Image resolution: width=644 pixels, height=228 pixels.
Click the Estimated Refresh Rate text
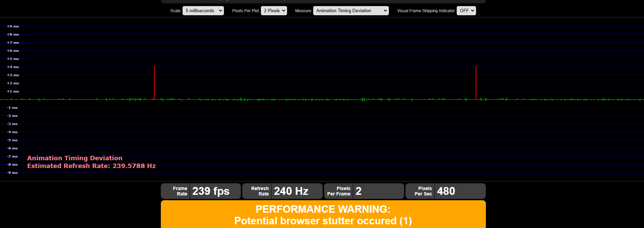tap(91, 166)
